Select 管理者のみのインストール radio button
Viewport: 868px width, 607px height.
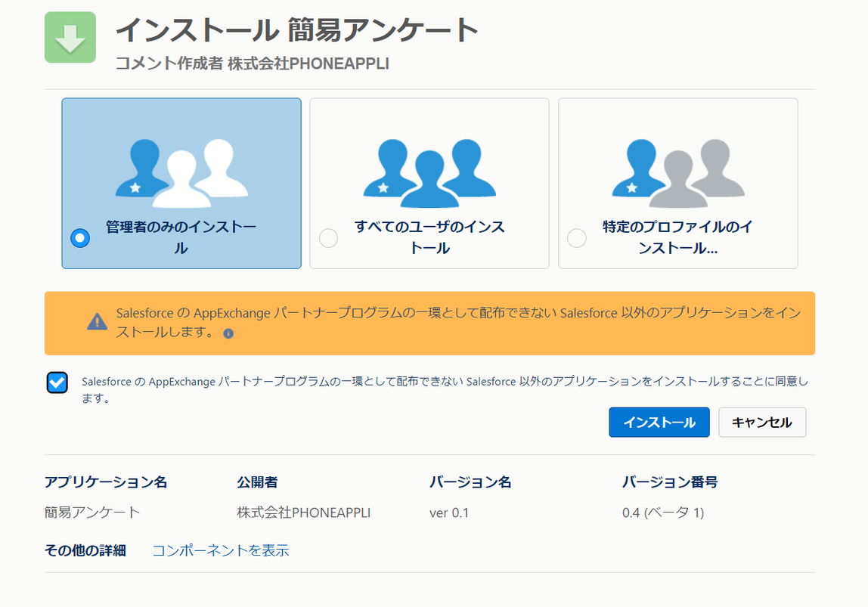click(x=80, y=238)
